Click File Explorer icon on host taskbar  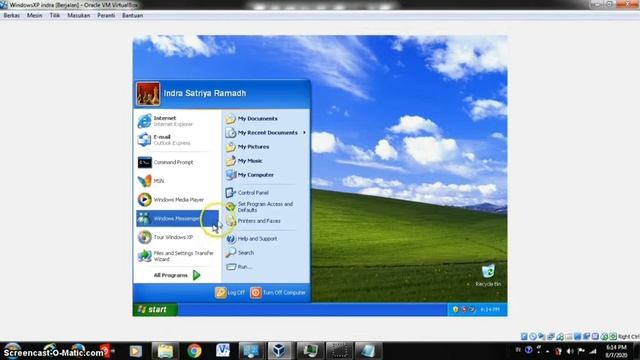tap(165, 351)
